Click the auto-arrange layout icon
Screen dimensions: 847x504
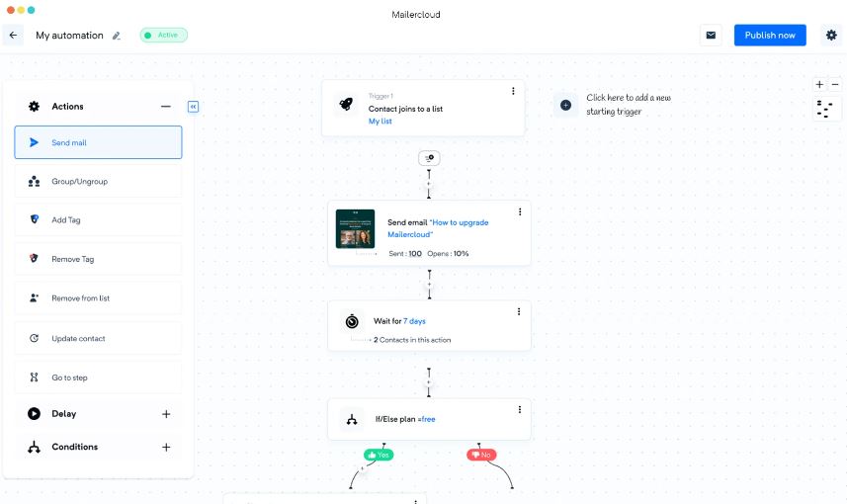coord(825,109)
